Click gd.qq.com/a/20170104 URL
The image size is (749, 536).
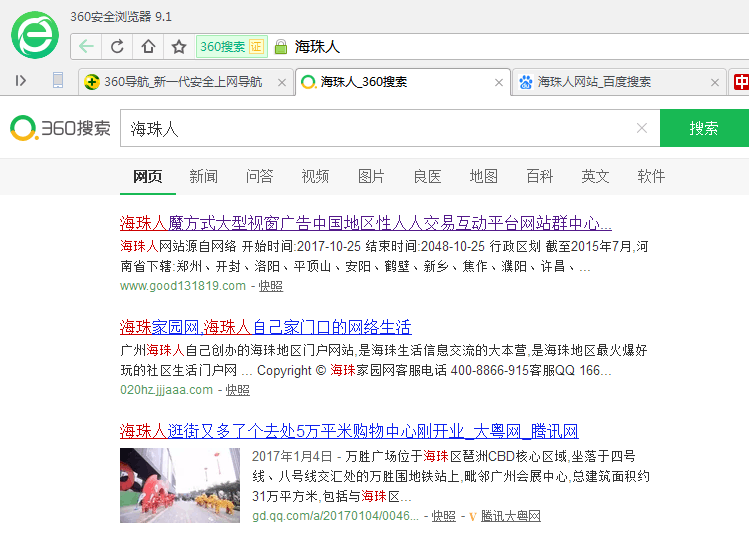coord(335,516)
